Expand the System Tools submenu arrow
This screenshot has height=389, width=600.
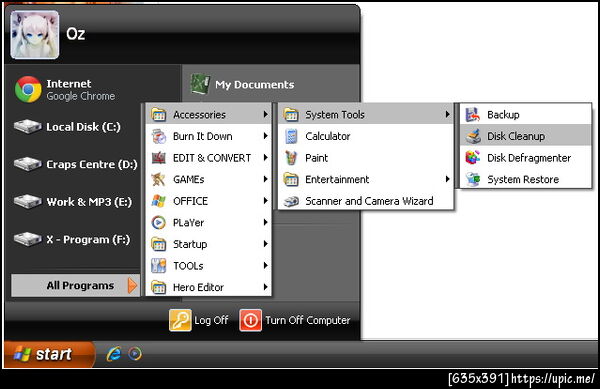click(x=447, y=114)
